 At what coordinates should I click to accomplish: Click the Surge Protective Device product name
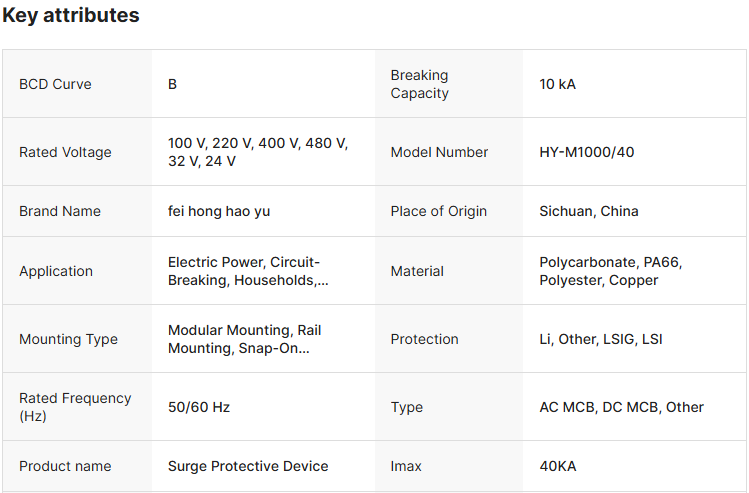(x=248, y=466)
